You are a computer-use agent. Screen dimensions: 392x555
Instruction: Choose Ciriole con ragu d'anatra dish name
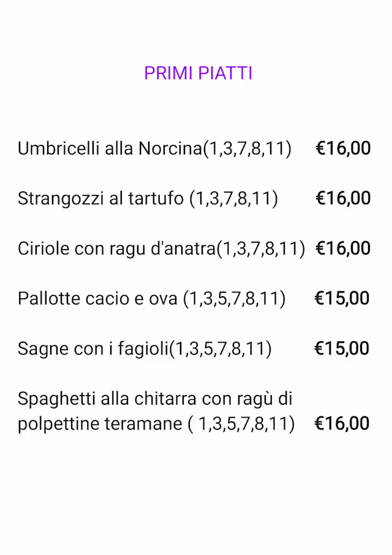[116, 248]
